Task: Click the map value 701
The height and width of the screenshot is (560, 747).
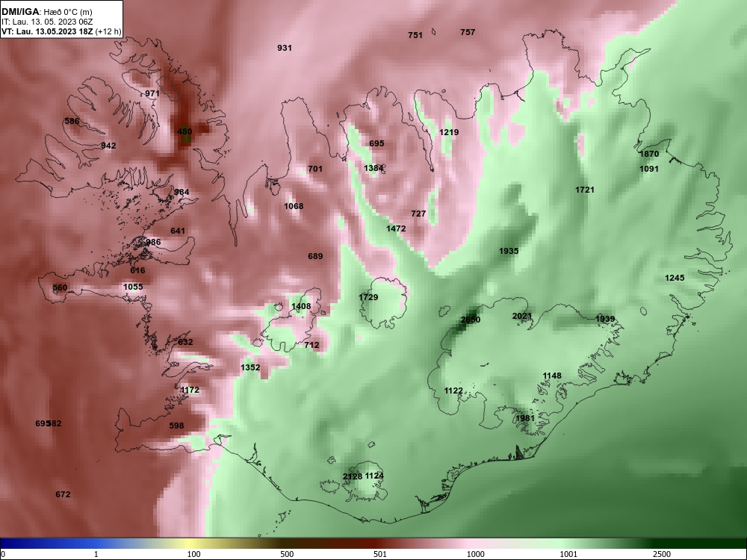Action: [x=315, y=169]
